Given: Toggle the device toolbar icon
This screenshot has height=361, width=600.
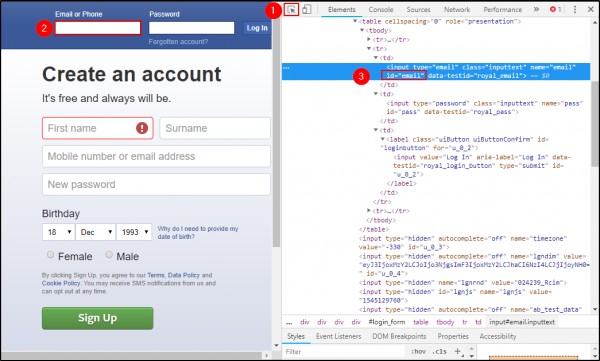Looking at the screenshot, I should (307, 10).
